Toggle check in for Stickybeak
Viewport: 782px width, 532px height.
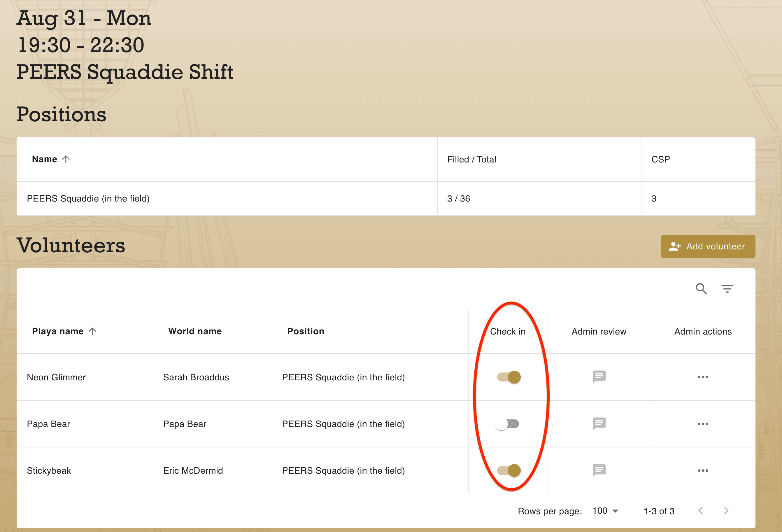509,470
